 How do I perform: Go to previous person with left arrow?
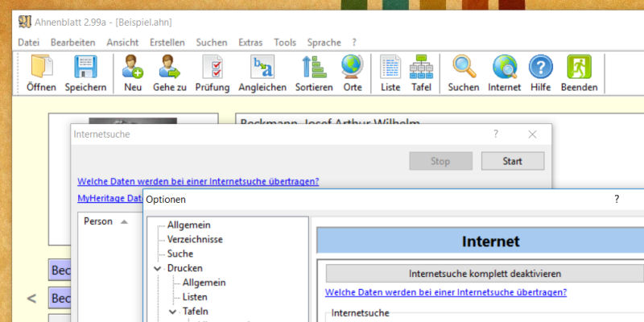point(31,298)
